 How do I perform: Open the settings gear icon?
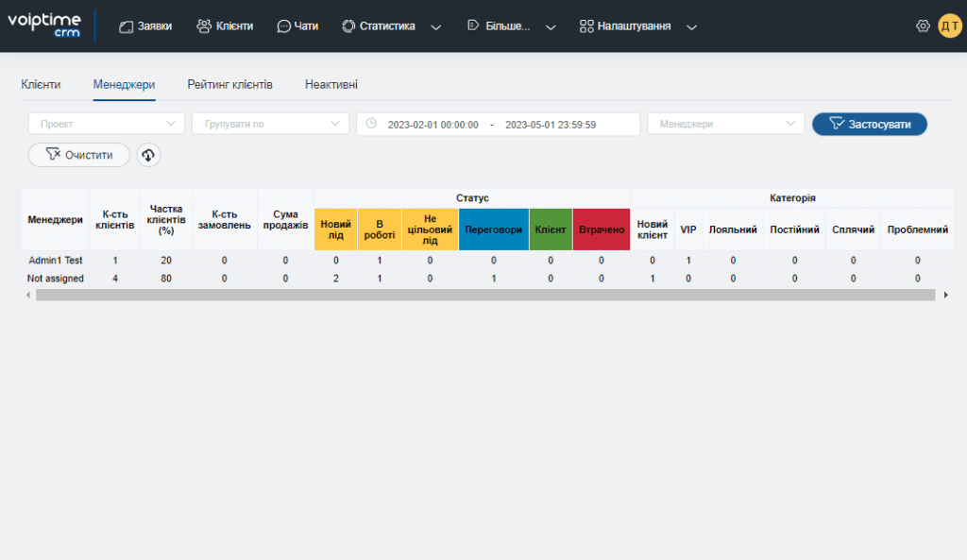click(x=923, y=25)
